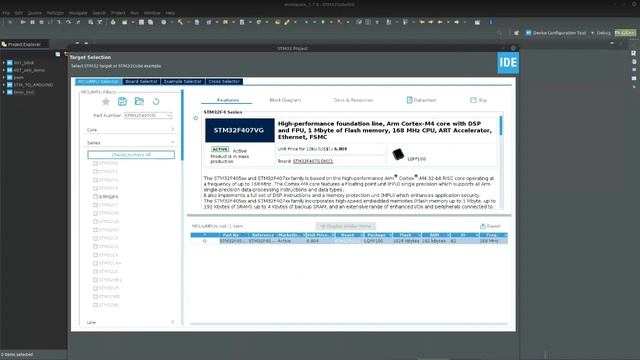
Task: Click the STM32F407VG part name banner
Action: tap(240, 130)
